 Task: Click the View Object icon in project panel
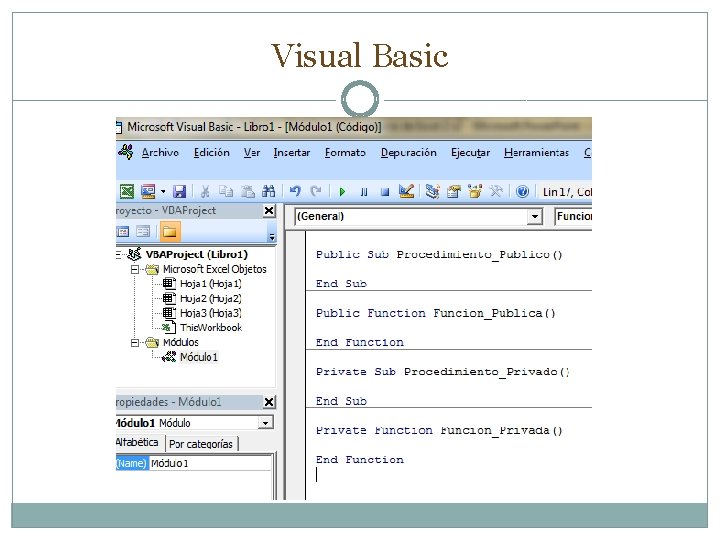click(x=143, y=231)
